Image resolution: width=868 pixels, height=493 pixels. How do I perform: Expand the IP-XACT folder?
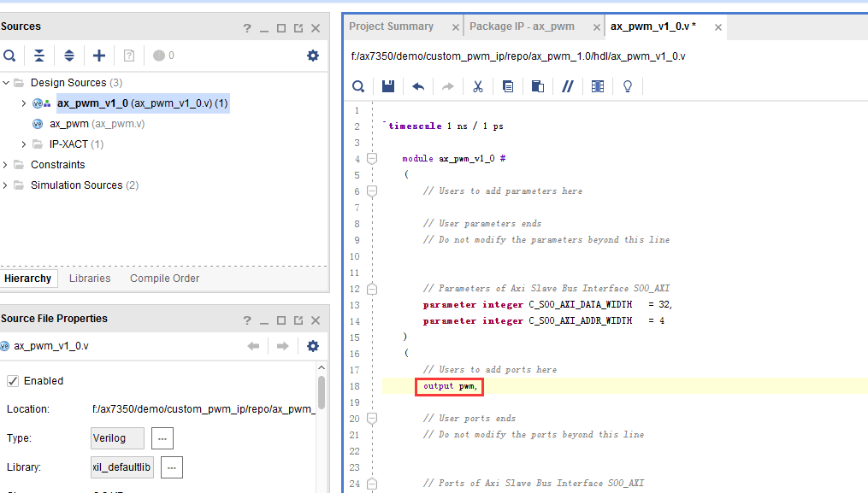24,144
